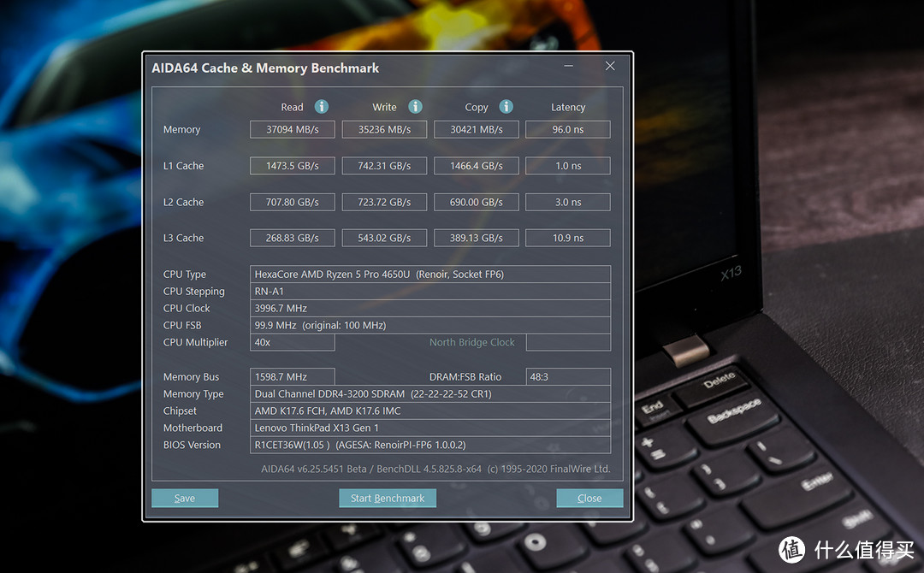Click the Read benchmark info icon
The height and width of the screenshot is (573, 924).
click(x=321, y=107)
